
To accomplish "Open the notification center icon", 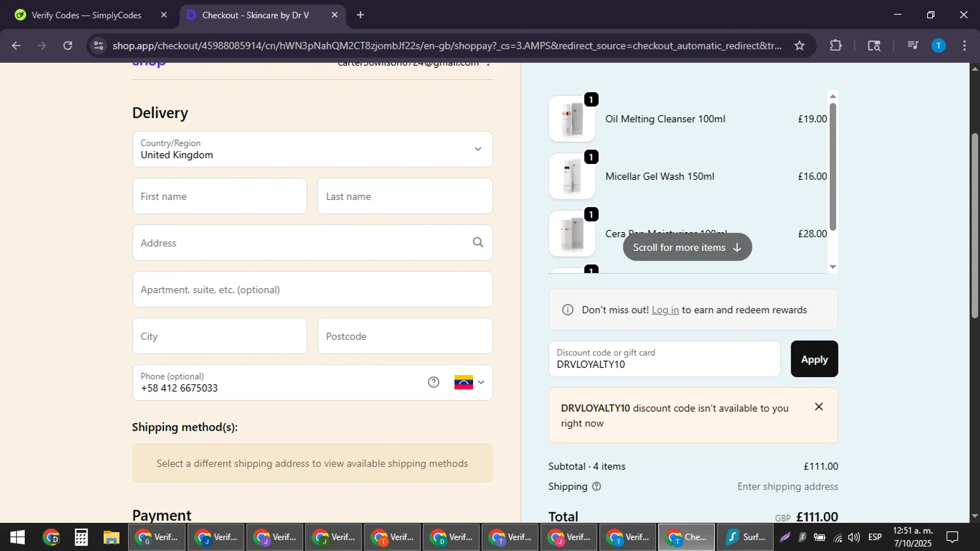I will click(x=953, y=537).
